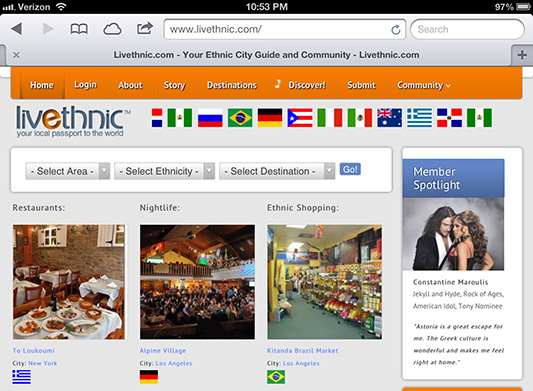
Task: Open the Select Area dropdown
Action: pyautogui.click(x=68, y=171)
